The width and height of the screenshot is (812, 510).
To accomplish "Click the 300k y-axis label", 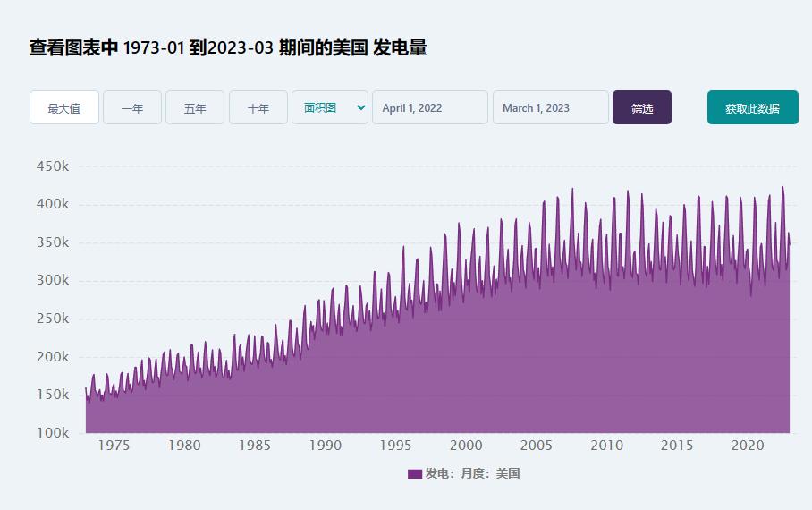I will [52, 280].
